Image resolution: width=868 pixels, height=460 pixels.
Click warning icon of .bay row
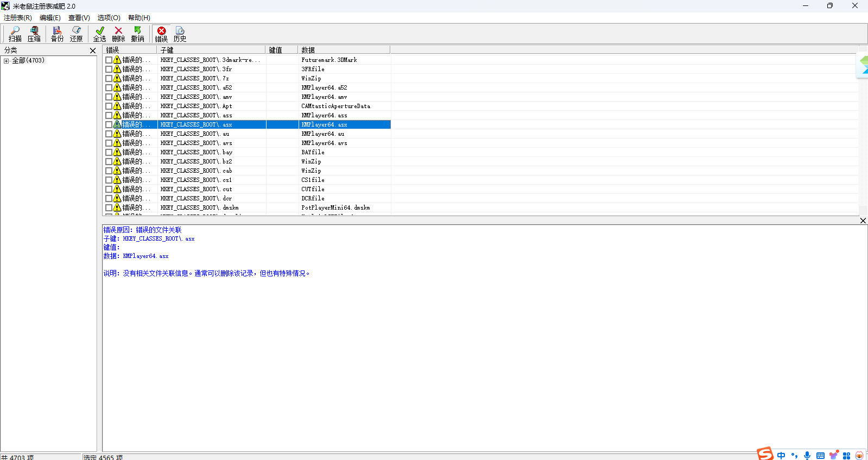(117, 152)
